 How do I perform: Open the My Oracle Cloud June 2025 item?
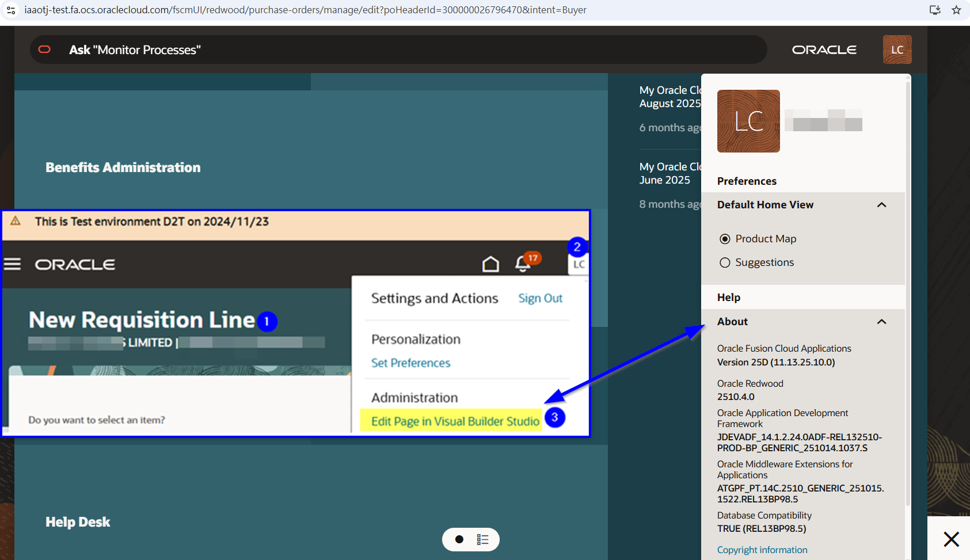click(670, 173)
